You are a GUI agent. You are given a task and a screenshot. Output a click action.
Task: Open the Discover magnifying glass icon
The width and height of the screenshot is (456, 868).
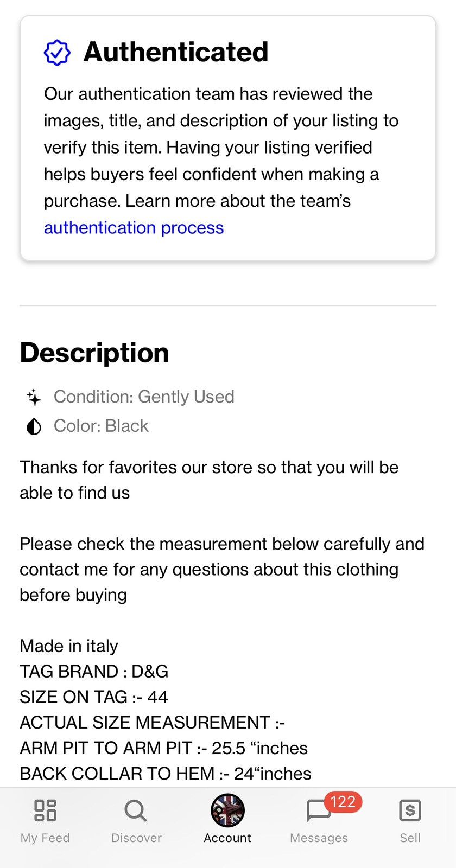click(136, 811)
